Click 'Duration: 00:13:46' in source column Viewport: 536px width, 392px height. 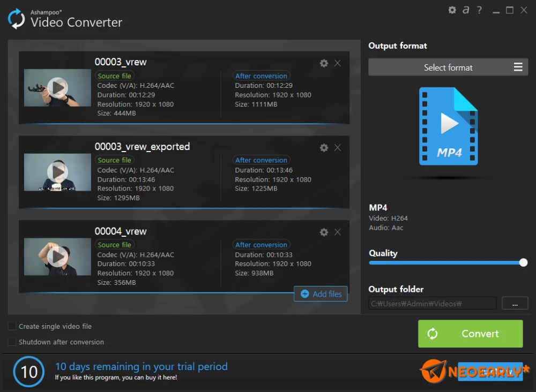pyautogui.click(x=126, y=179)
